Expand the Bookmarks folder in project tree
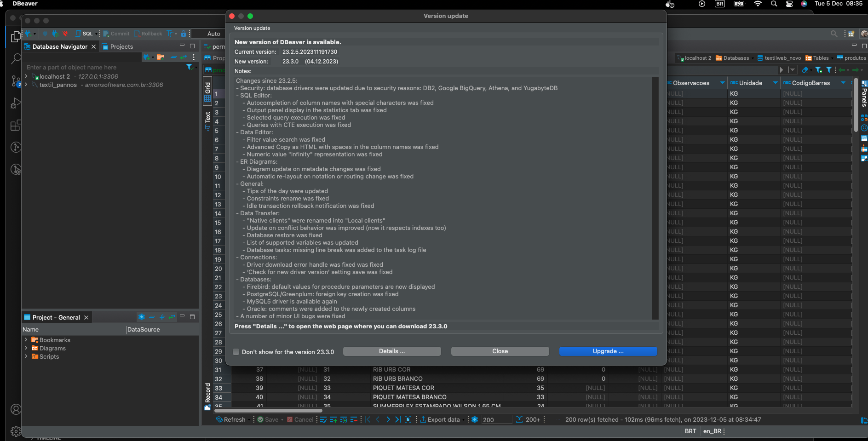This screenshot has height=441, width=868. coord(26,340)
